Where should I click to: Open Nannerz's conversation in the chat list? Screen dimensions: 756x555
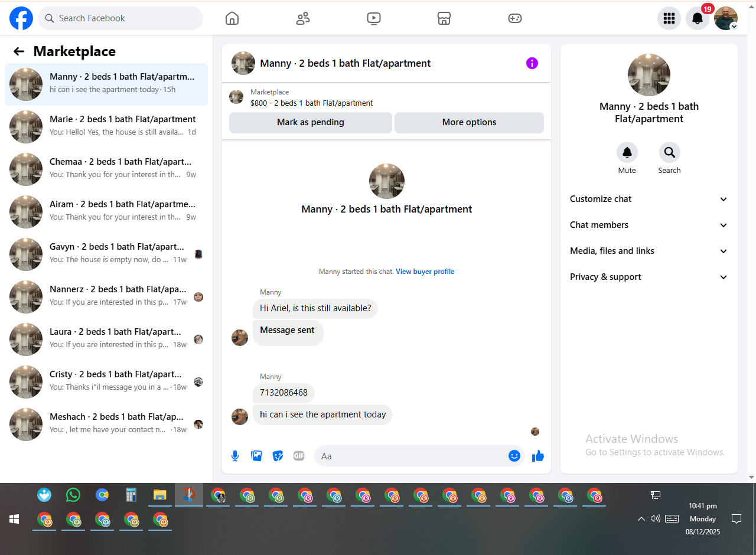tap(106, 297)
